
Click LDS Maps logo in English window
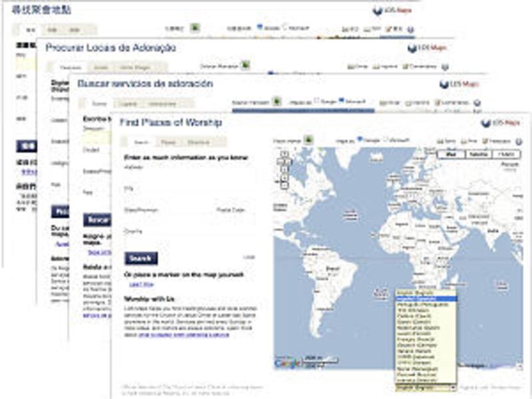point(500,123)
